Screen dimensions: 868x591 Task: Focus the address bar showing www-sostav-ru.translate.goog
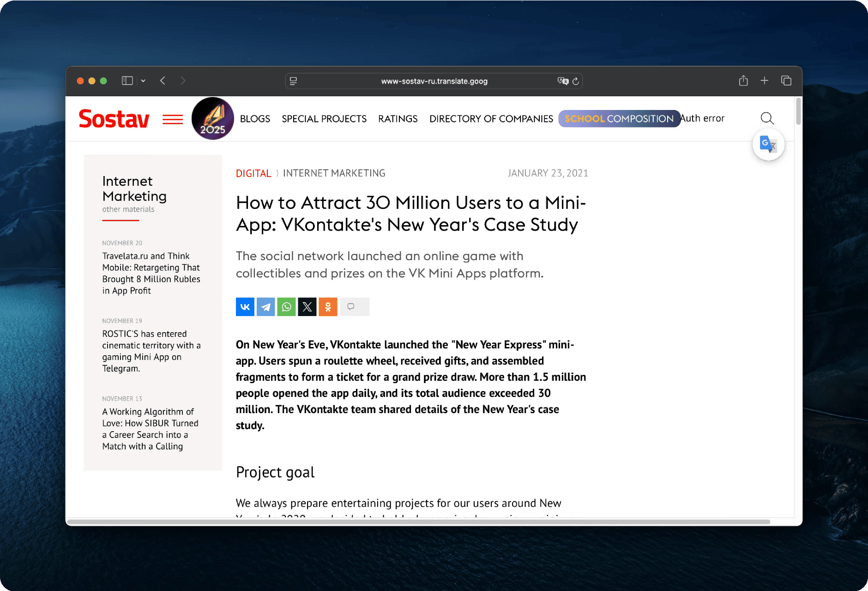click(434, 81)
